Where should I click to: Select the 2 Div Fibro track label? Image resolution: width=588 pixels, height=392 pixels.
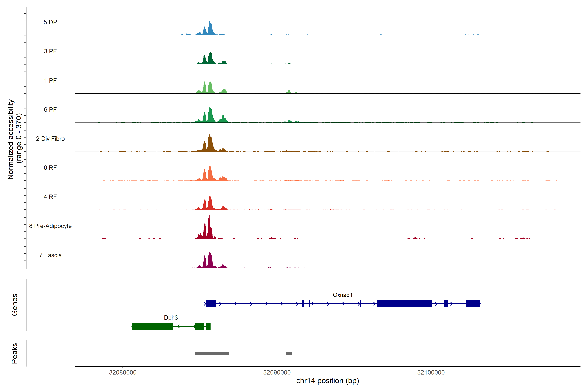pyautogui.click(x=50, y=139)
